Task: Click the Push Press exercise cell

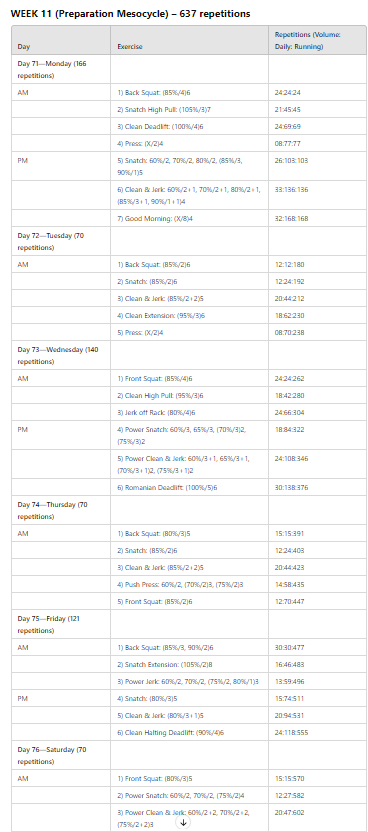Action: pyautogui.click(x=189, y=584)
